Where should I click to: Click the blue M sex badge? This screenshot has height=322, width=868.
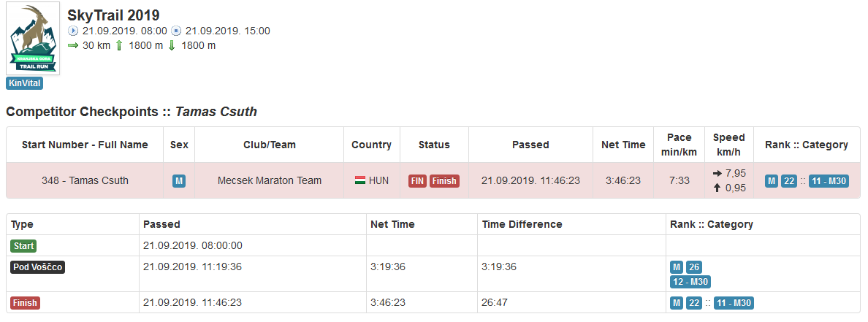coord(179,181)
